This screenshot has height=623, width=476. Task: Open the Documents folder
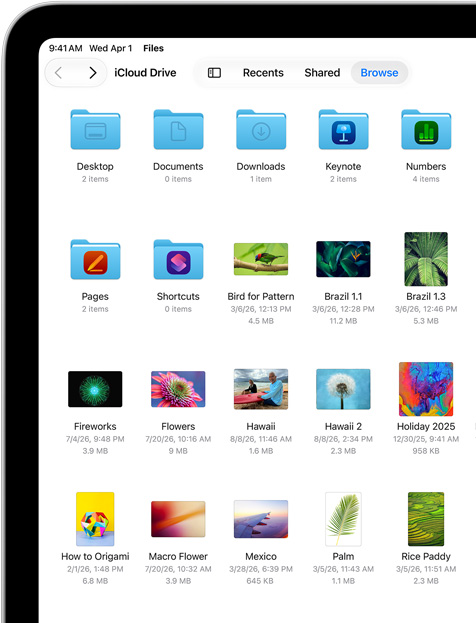point(178,130)
